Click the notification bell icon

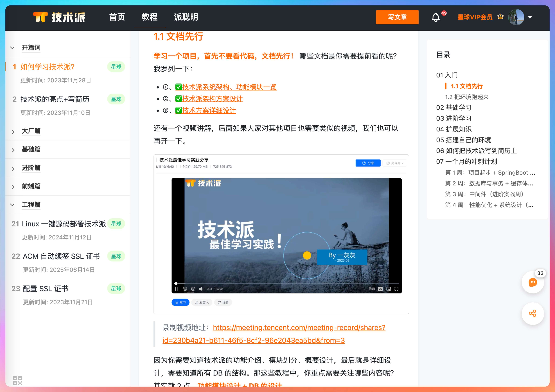(x=436, y=17)
